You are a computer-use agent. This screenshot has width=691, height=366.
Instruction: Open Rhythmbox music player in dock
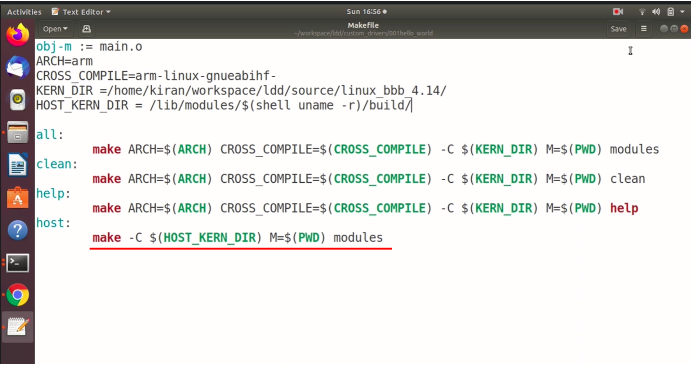point(18,100)
